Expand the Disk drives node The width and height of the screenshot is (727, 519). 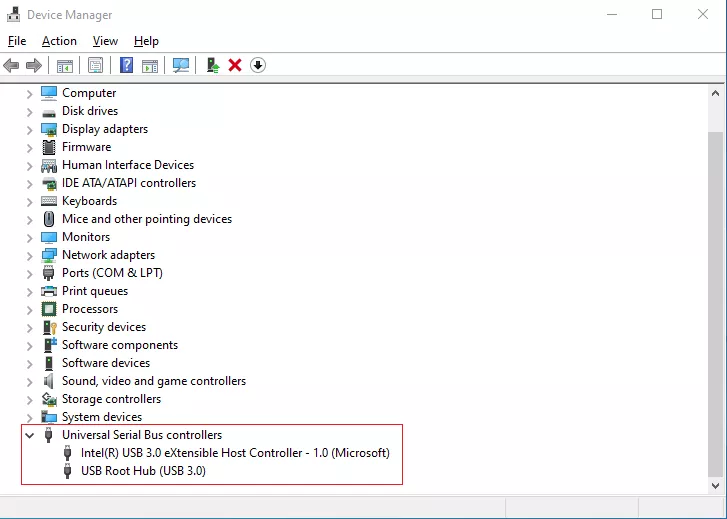[x=30, y=112]
